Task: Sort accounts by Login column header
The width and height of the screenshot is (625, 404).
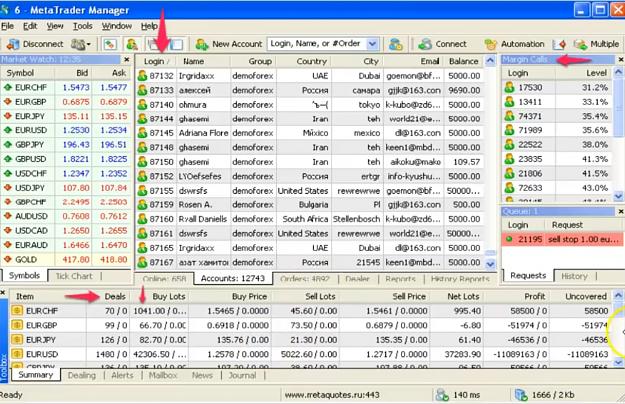Action: [156, 61]
